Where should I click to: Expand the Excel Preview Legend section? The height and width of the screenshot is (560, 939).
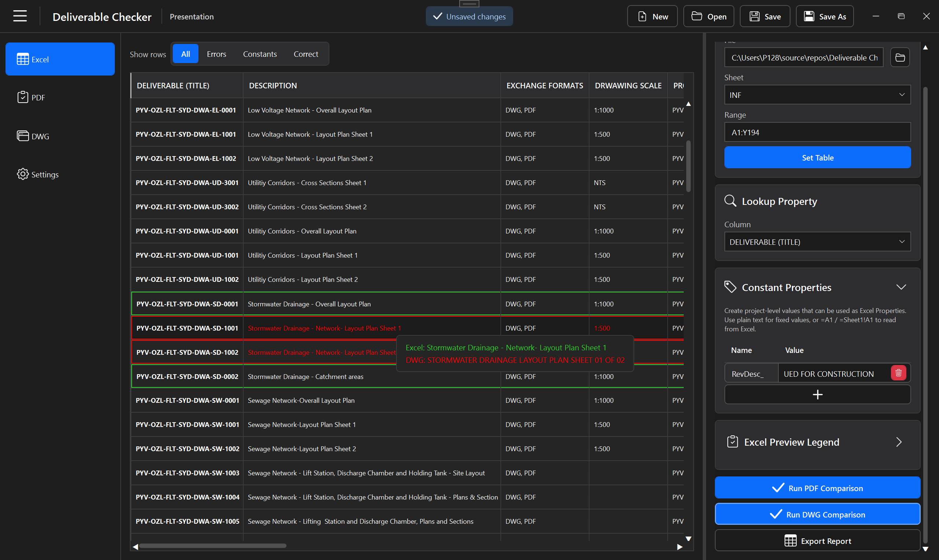tap(899, 442)
